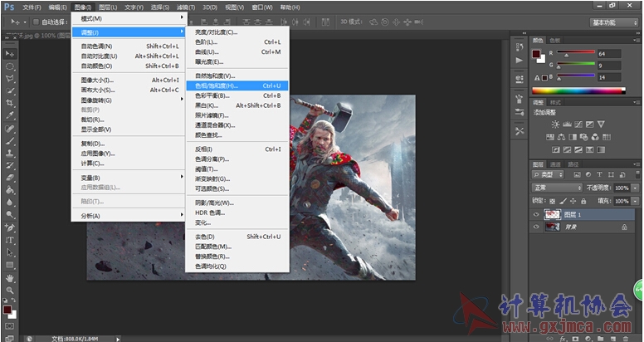644x342 pixels.
Task: Select the Blur tool
Action: tap(9, 203)
